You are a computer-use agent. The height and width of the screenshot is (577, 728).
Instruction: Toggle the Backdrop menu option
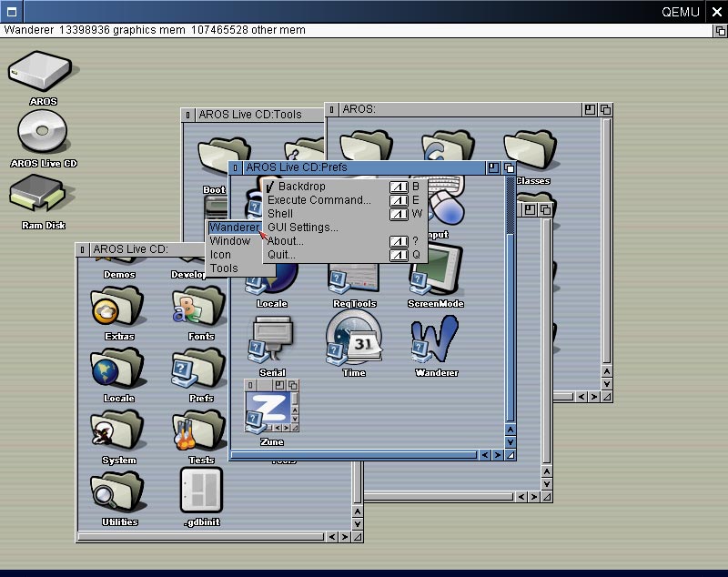(345, 187)
